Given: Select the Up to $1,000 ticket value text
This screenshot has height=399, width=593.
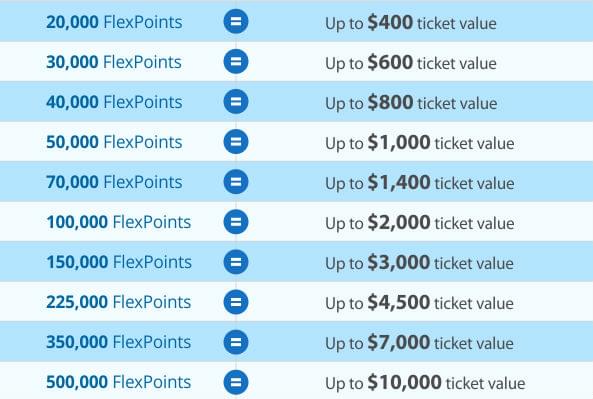Looking at the screenshot, I should coord(420,143).
